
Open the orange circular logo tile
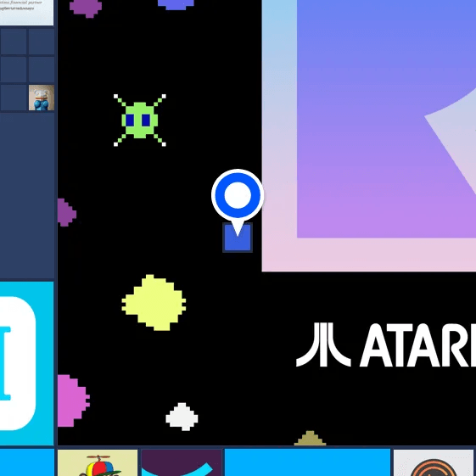[x=434, y=462]
